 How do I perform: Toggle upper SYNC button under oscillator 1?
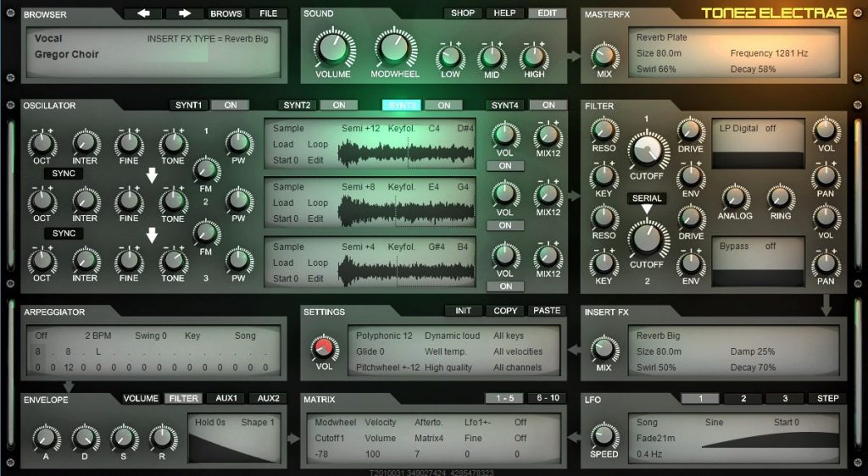[64, 174]
